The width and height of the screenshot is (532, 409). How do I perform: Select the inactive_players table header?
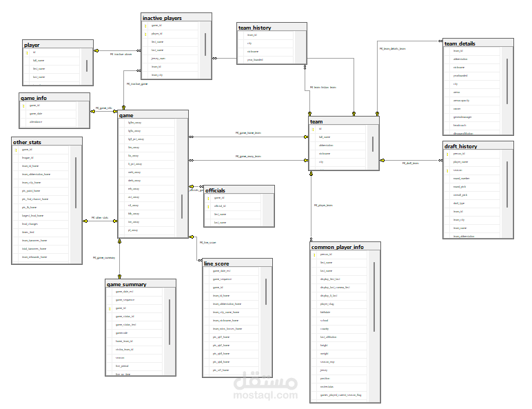coord(176,18)
